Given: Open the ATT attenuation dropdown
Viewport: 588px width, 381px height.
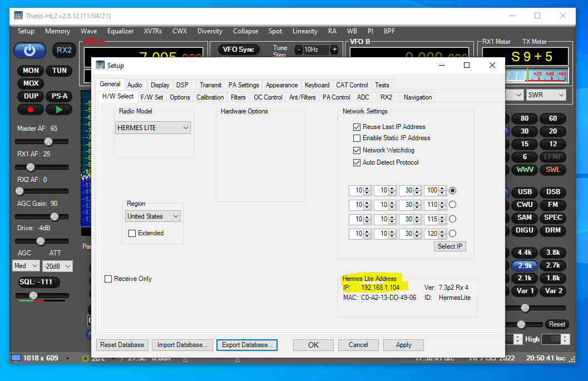Looking at the screenshot, I should click(x=57, y=266).
